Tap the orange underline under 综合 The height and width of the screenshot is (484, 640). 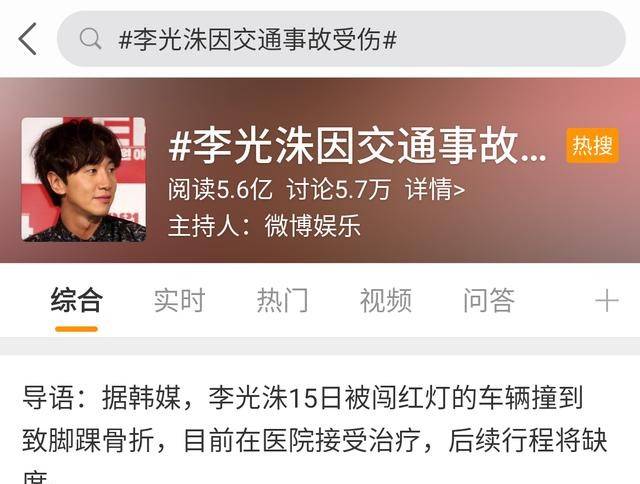coord(76,329)
